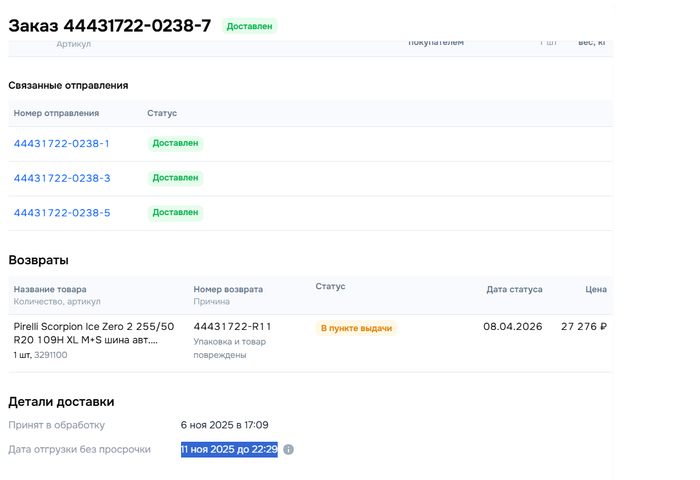The image size is (700, 480).
Task: Click the return status date 08.04.2026
Action: point(513,327)
